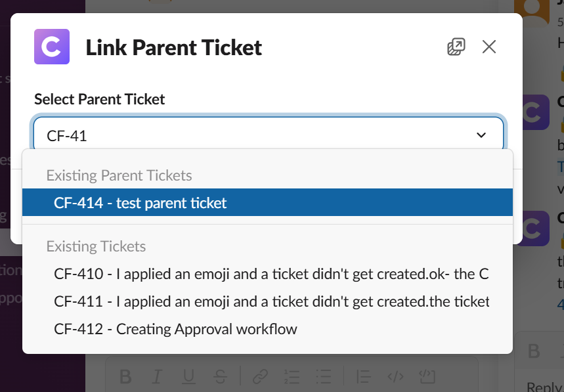The image size is (564, 392).
Task: Insert a code block in composer
Action: tap(427, 376)
